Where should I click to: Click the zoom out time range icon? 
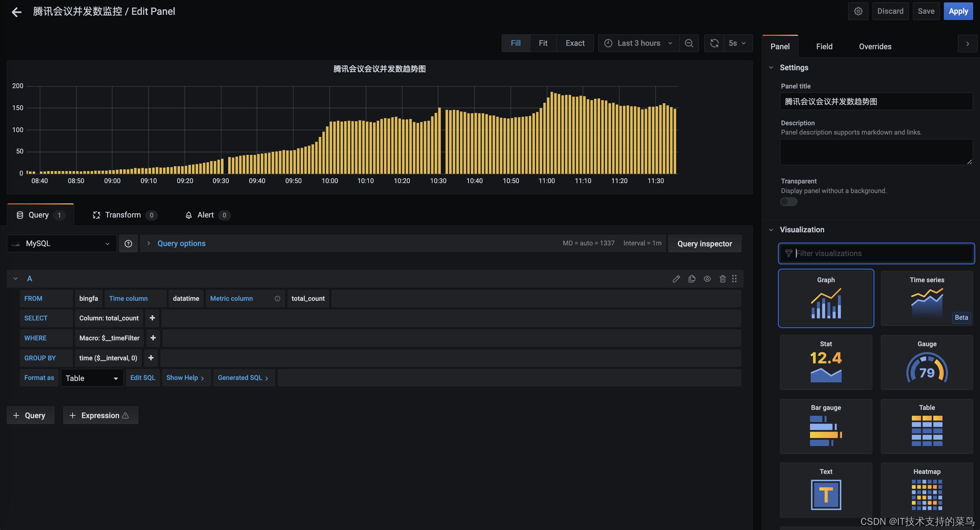click(x=689, y=43)
